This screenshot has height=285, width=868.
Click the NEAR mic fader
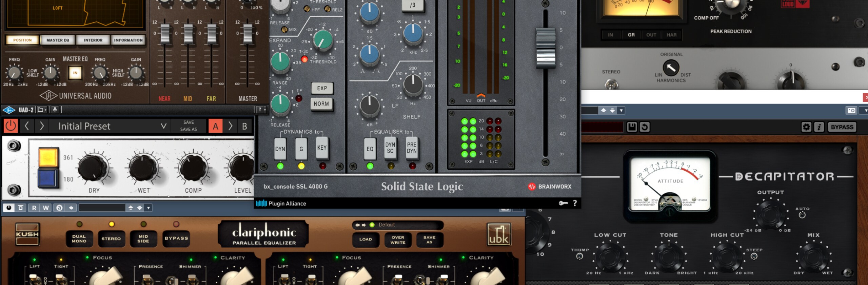(165, 33)
